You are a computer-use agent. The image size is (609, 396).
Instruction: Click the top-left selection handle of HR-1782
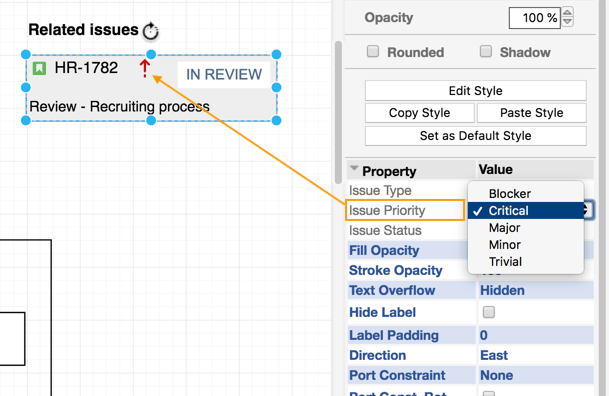(x=26, y=54)
